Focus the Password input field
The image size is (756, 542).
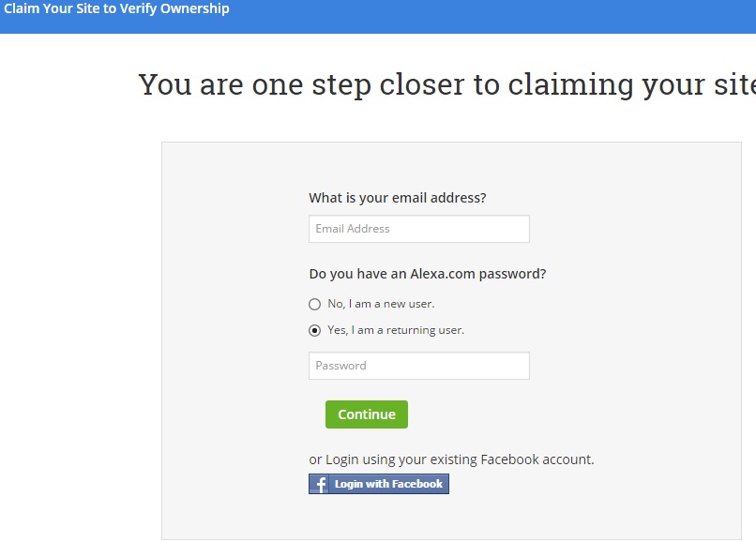point(418,366)
